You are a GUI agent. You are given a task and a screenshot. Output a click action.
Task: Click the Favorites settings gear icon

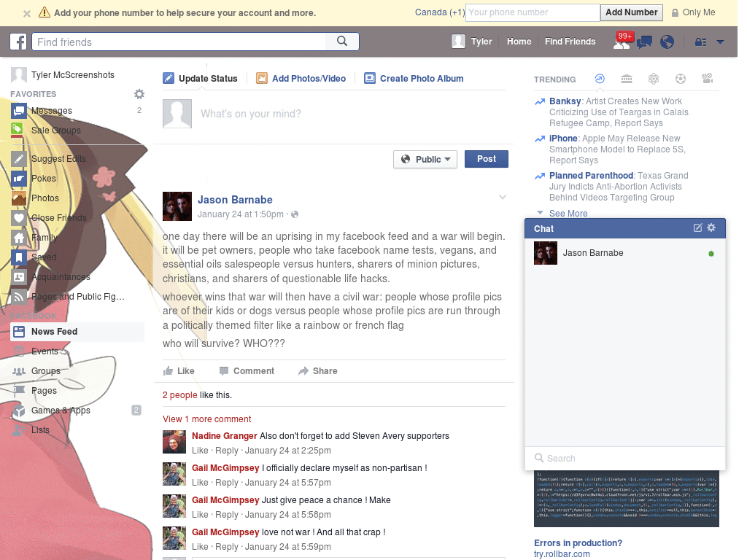(139, 94)
